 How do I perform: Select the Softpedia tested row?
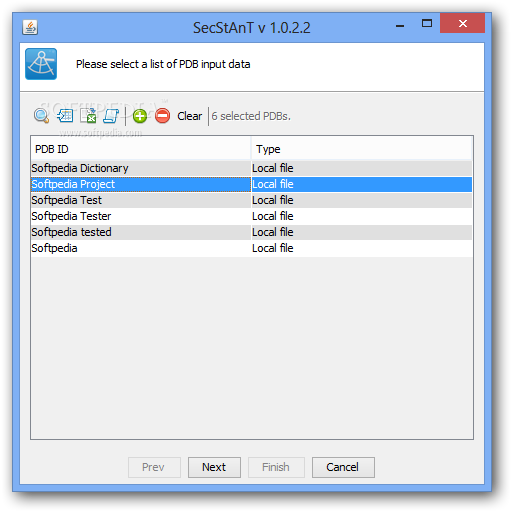252,232
